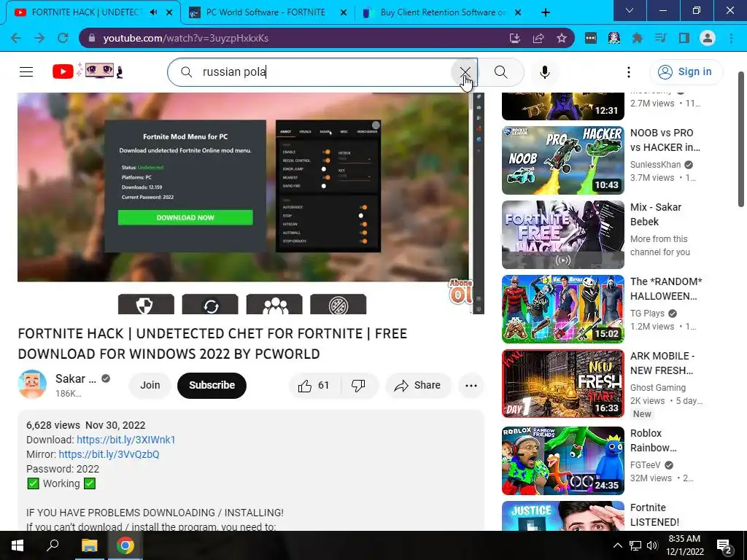Click the refresh arrows icon below video
The image size is (747, 560).
[210, 304]
